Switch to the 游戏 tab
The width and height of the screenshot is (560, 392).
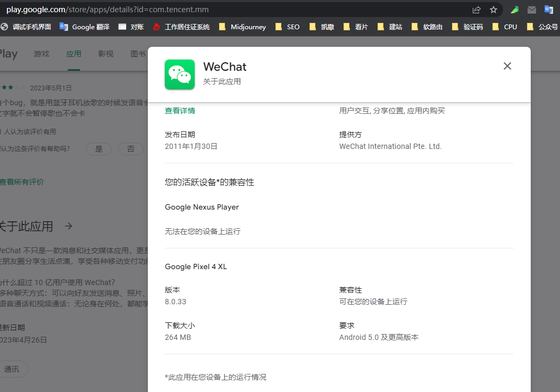pyautogui.click(x=41, y=53)
